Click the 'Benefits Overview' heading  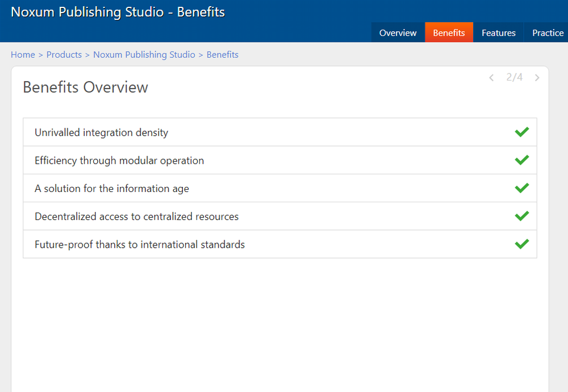pyautogui.click(x=86, y=87)
